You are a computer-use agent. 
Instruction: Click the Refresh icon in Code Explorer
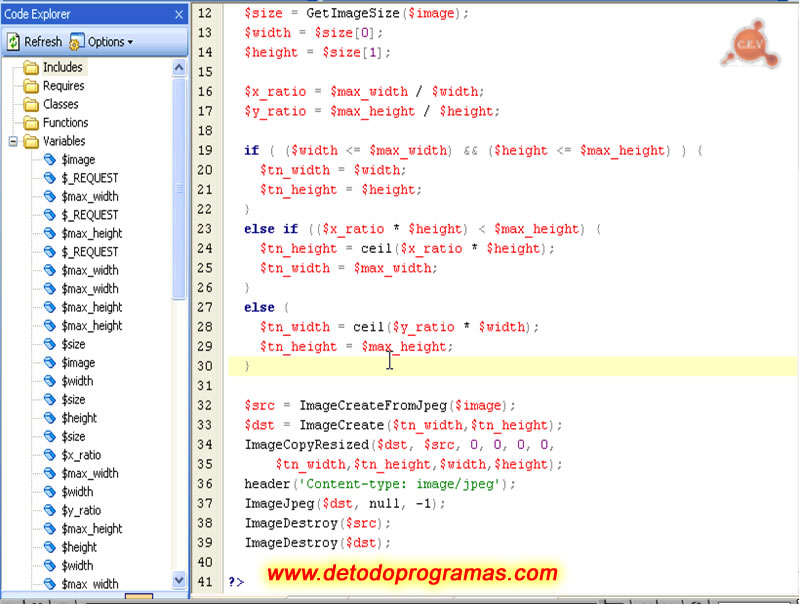click(x=12, y=42)
